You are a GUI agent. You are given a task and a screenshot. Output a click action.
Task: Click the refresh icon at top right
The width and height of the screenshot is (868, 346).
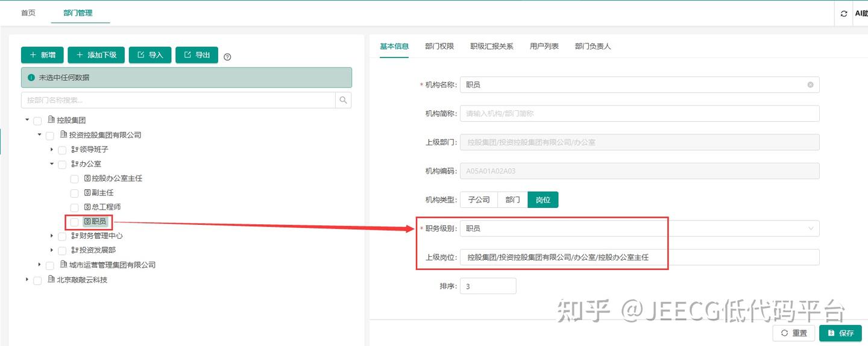844,13
